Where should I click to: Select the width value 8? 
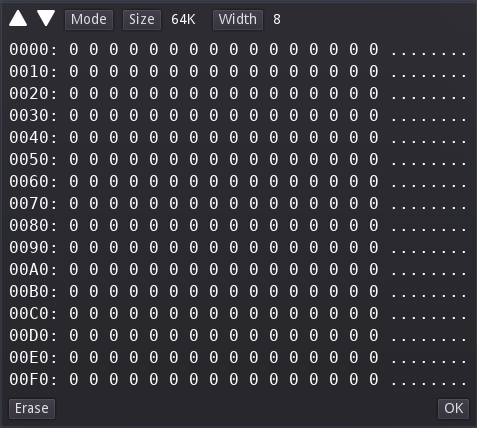pos(277,20)
